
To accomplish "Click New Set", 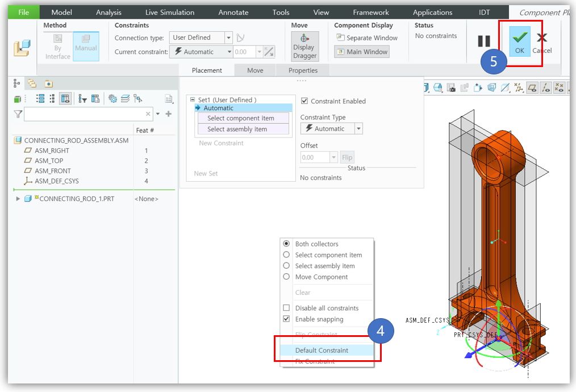I will coord(206,173).
